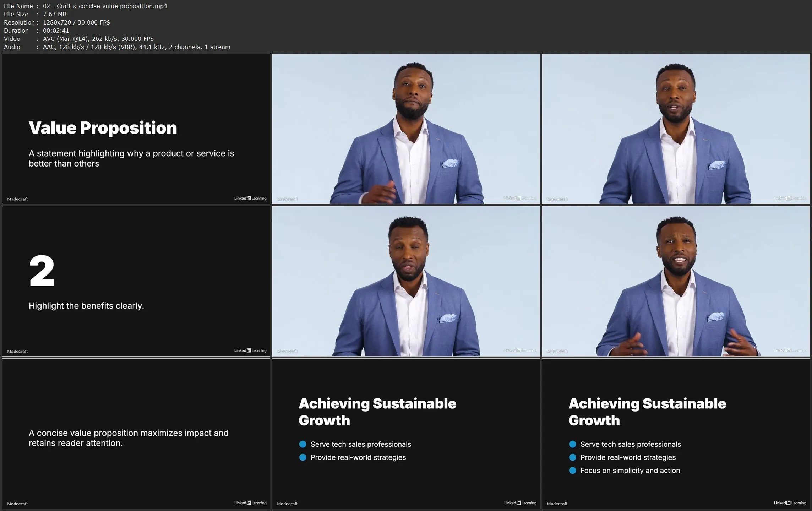
Task: Select the thumbnail of the speaker gesturing with both hands
Action: 675,281
